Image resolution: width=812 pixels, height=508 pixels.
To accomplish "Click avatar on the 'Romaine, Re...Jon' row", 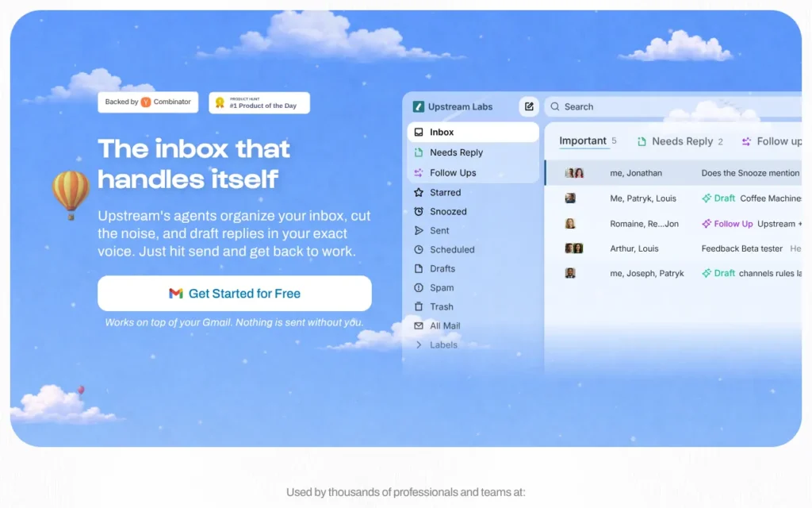I will pyautogui.click(x=570, y=223).
